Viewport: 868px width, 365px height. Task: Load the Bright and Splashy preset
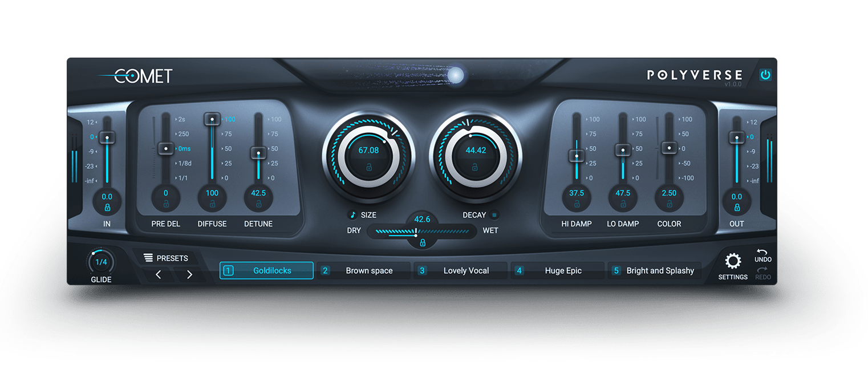(x=655, y=271)
